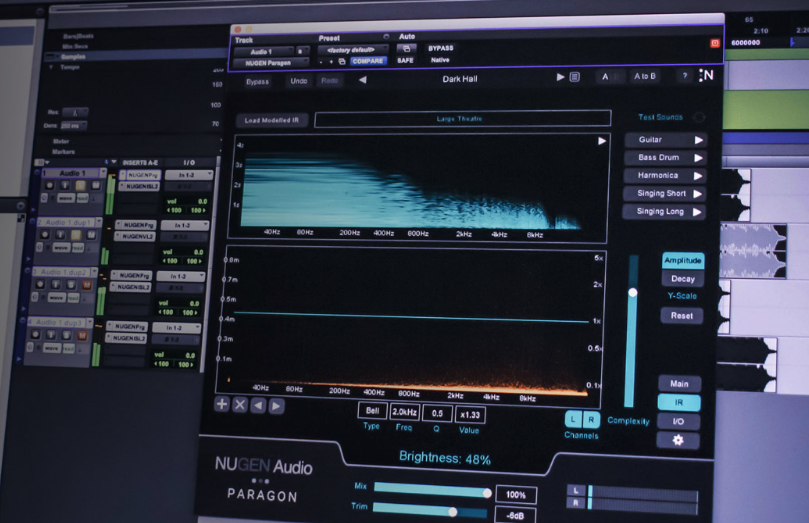The height and width of the screenshot is (523, 809).
Task: Click the copy settings icon beside COMPARE
Action: pos(342,61)
